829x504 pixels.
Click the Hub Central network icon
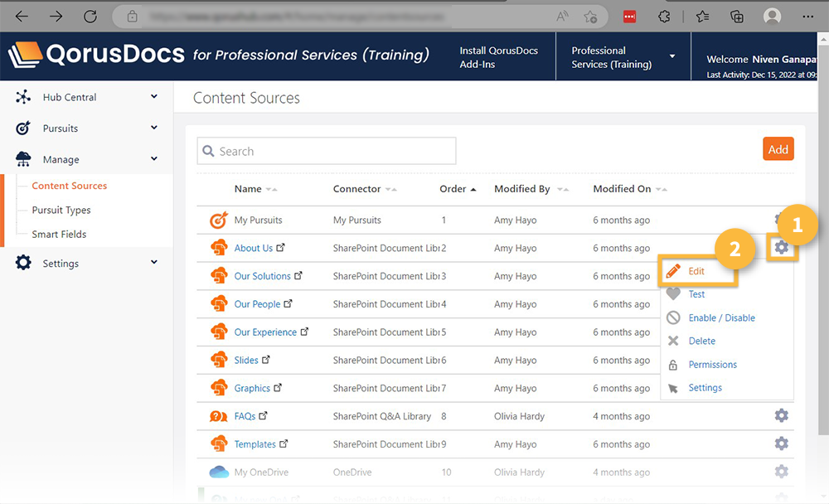(x=22, y=97)
